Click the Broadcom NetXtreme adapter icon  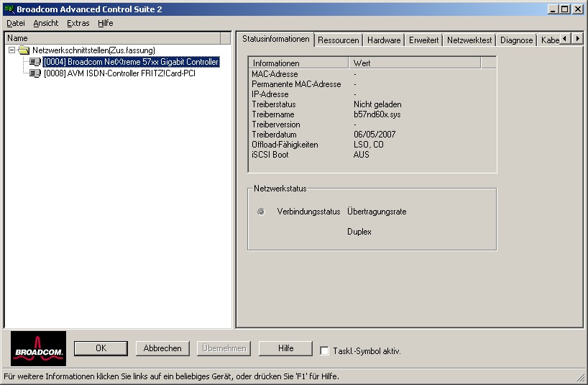tap(35, 62)
